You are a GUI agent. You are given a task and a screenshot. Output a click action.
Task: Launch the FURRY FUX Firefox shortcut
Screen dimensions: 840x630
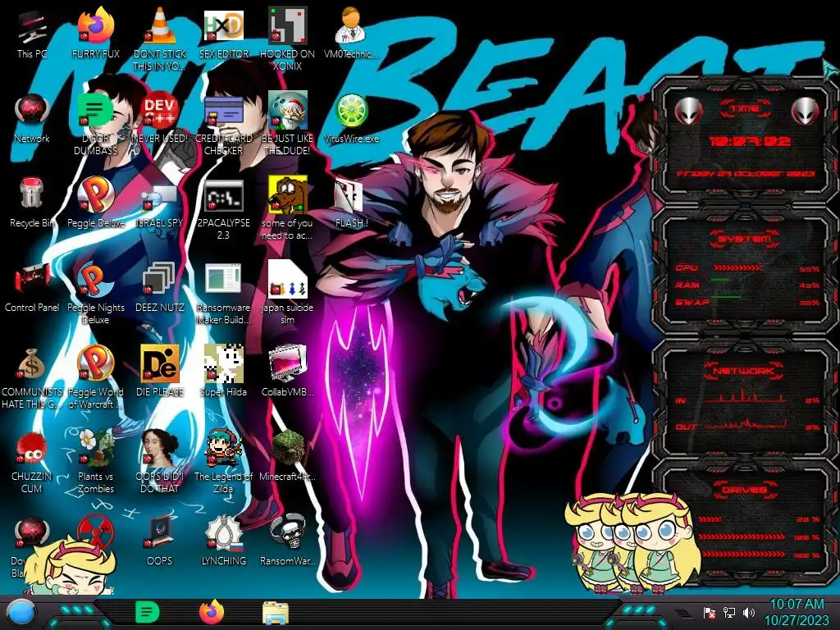(95, 25)
